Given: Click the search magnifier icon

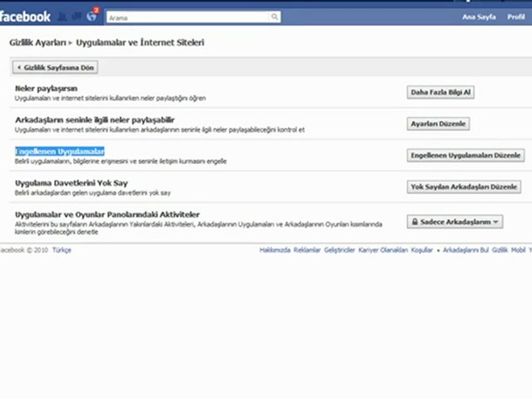Looking at the screenshot, I should [274, 17].
